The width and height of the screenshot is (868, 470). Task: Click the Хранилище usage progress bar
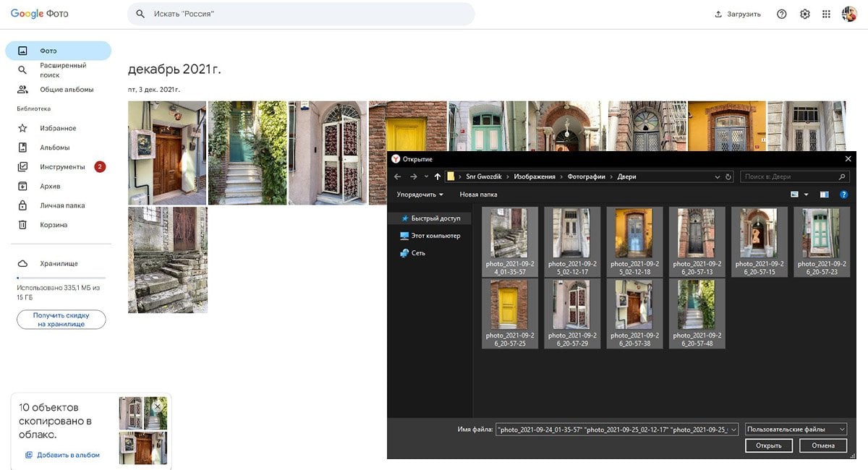(61, 278)
